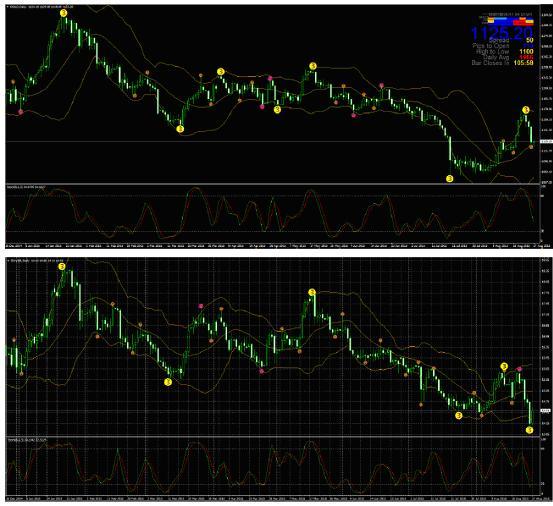
Task: Select the High to Low value 1100
Action: pyautogui.click(x=526, y=51)
